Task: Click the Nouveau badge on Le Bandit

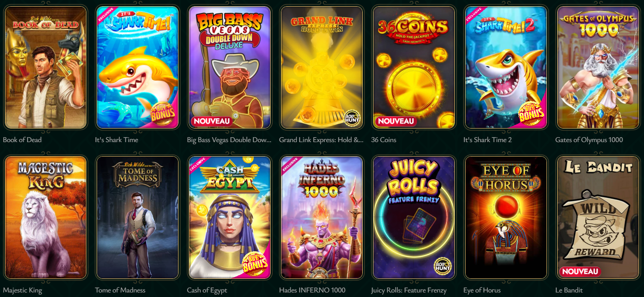Action: click(x=580, y=271)
